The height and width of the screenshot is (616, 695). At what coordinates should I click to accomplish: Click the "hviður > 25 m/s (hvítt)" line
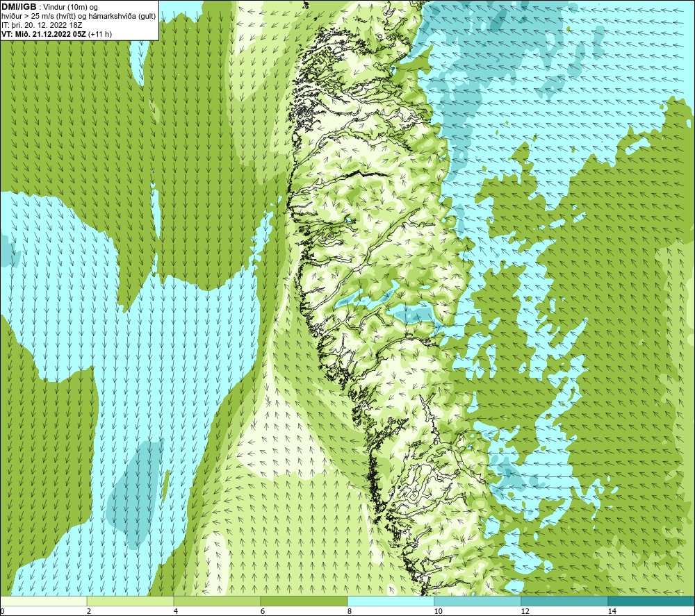(38, 17)
